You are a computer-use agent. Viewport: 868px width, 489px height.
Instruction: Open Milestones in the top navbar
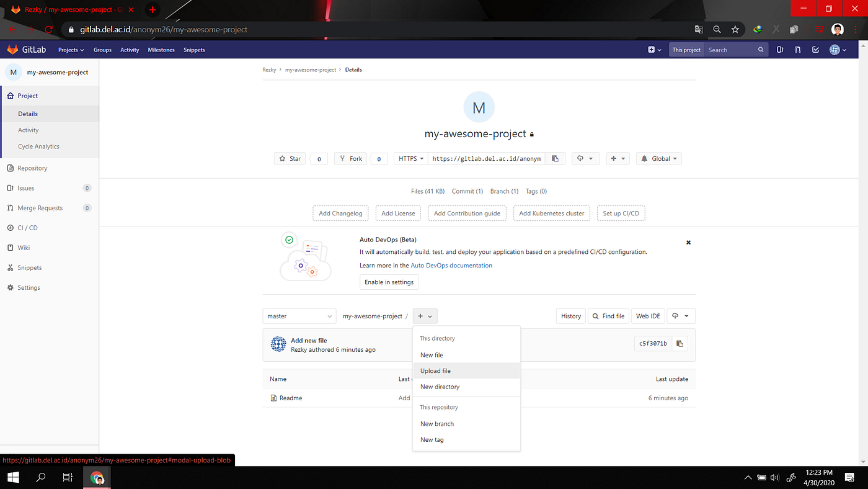coord(161,50)
